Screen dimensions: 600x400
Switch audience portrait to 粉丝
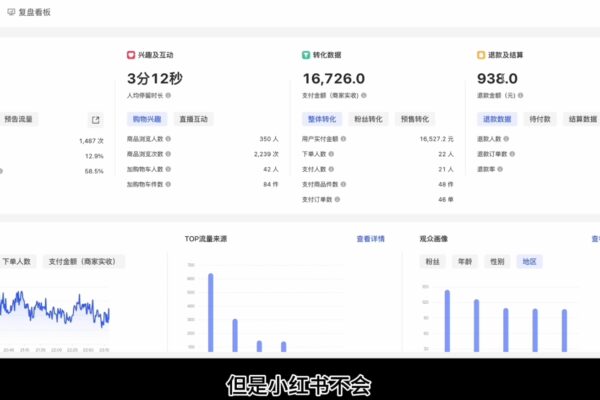(x=432, y=261)
